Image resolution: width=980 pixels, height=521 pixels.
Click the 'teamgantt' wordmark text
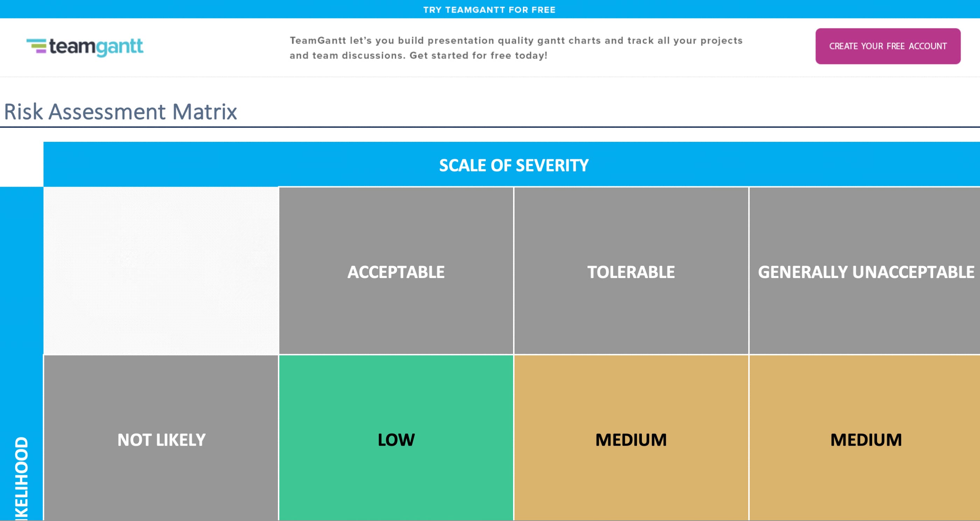[96, 47]
